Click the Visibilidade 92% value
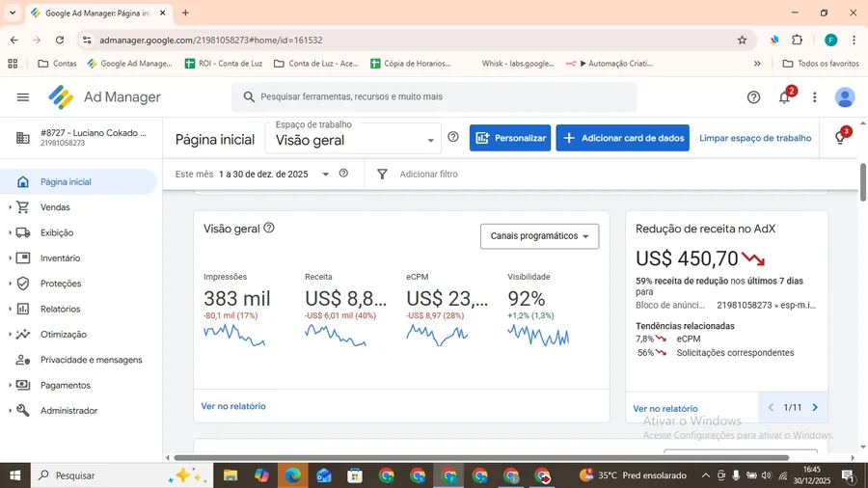The image size is (868, 488). (x=527, y=299)
